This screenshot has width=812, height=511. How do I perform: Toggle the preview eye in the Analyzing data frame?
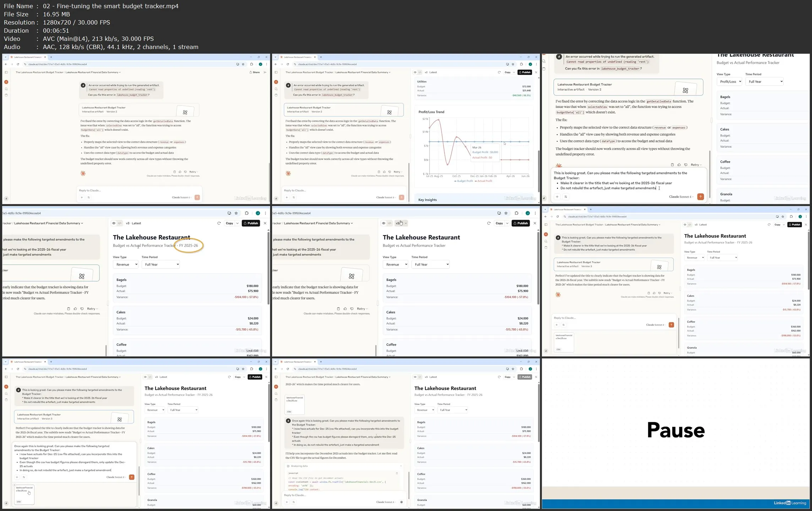(x=415, y=377)
